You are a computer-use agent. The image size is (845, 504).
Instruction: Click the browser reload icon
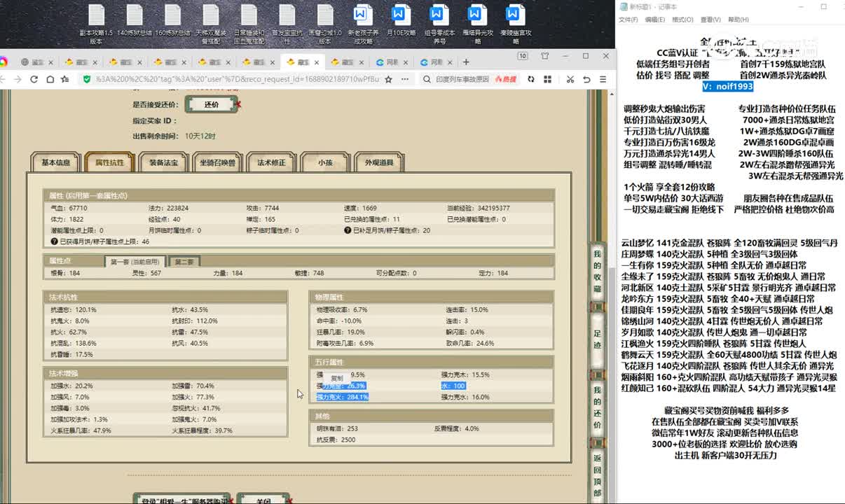[34, 79]
